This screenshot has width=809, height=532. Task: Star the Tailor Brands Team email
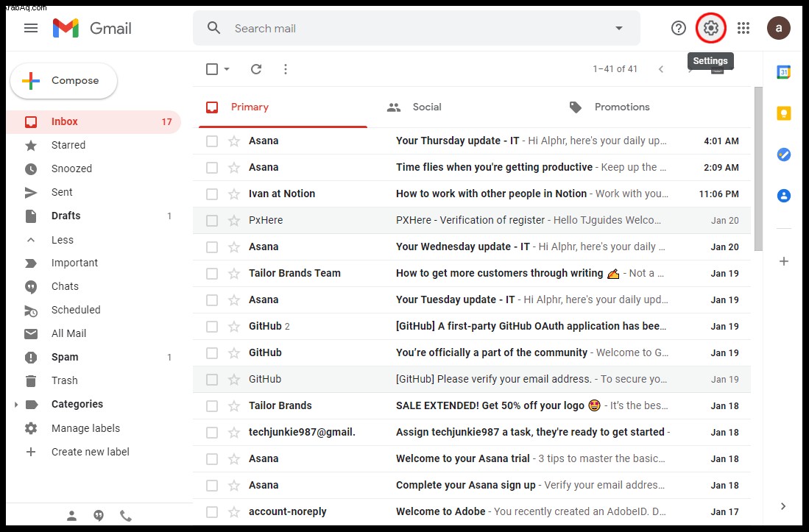click(234, 273)
